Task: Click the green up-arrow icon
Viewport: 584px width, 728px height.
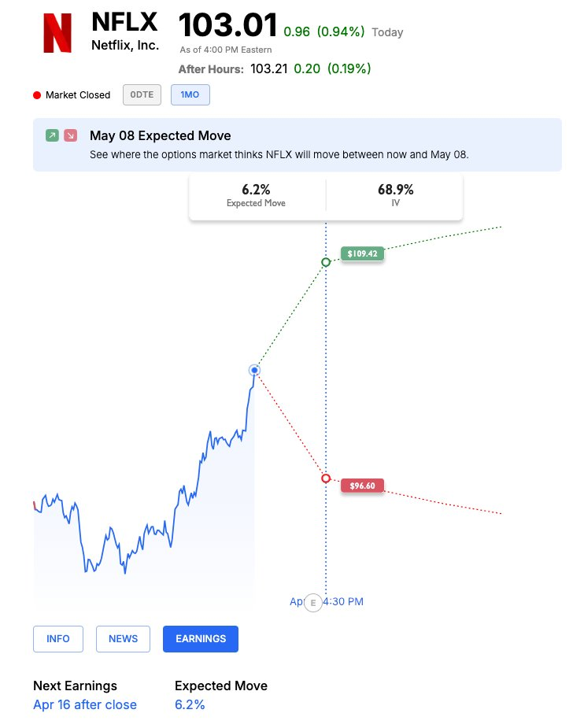Action: (x=52, y=135)
